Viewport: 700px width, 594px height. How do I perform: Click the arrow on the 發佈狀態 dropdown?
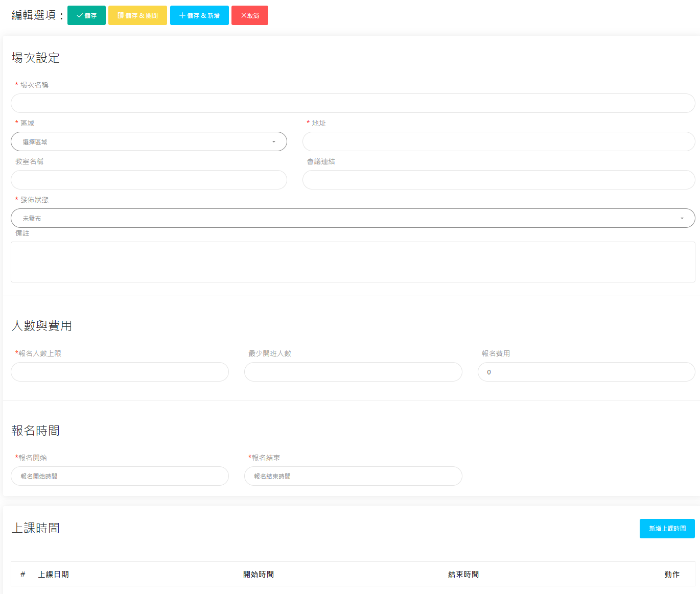[x=682, y=218]
